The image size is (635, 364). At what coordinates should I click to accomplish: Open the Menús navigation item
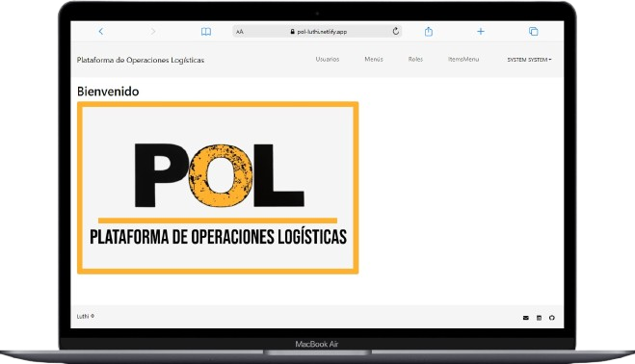373,59
